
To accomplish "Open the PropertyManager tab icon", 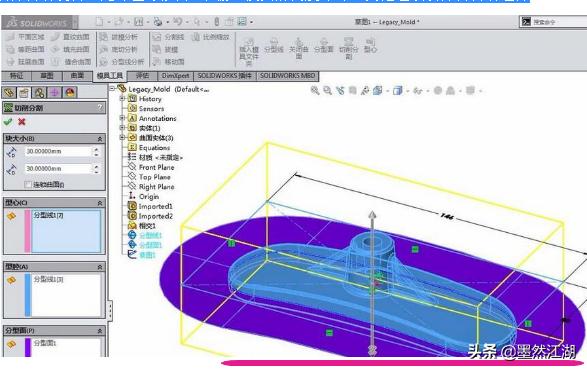I will coord(24,92).
